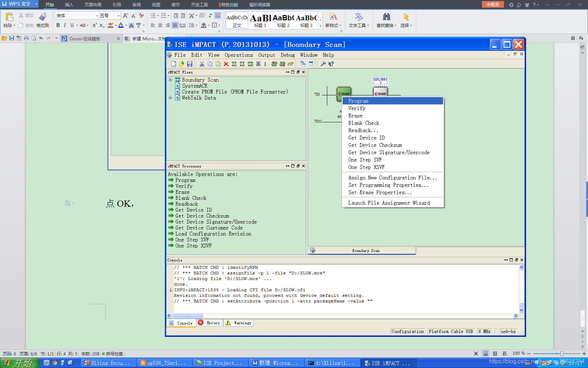This screenshot has width=588, height=368.
Task: Click the Superscript X² icon in WPS
Action: coord(94,25)
